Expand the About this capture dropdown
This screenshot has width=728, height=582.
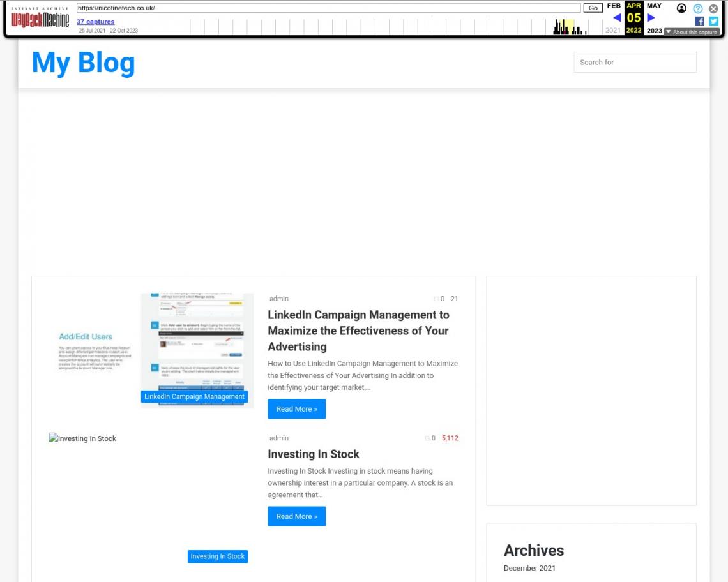pyautogui.click(x=691, y=32)
